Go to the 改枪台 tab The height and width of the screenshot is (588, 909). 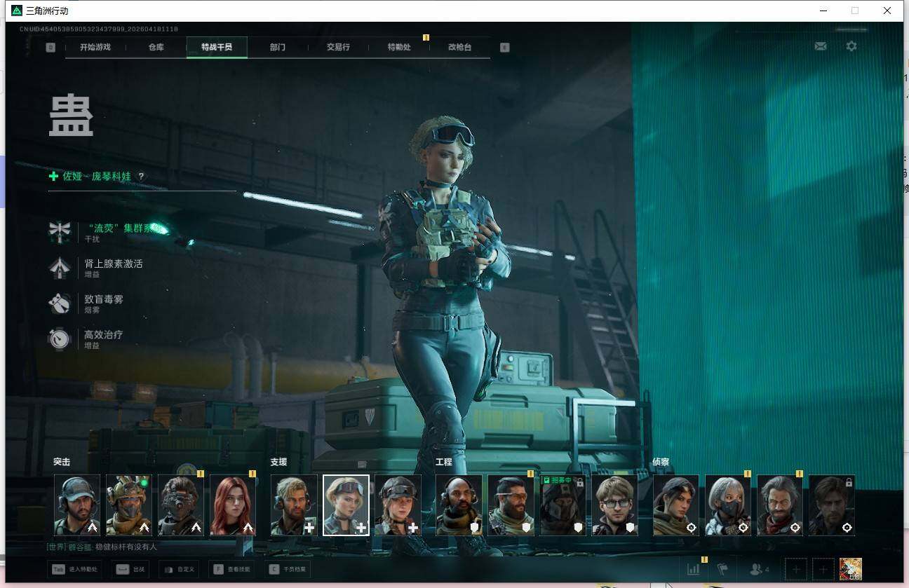click(459, 47)
